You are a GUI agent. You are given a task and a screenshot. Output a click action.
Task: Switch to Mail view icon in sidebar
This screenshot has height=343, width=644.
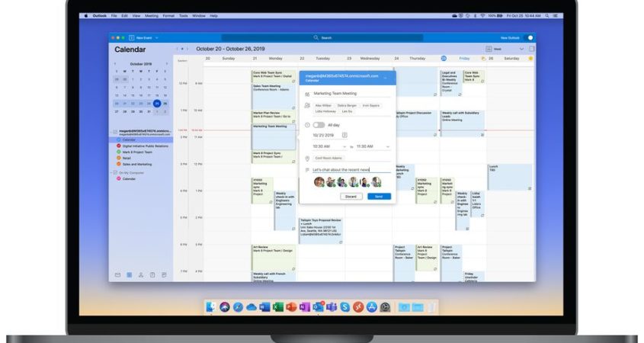coord(117,274)
